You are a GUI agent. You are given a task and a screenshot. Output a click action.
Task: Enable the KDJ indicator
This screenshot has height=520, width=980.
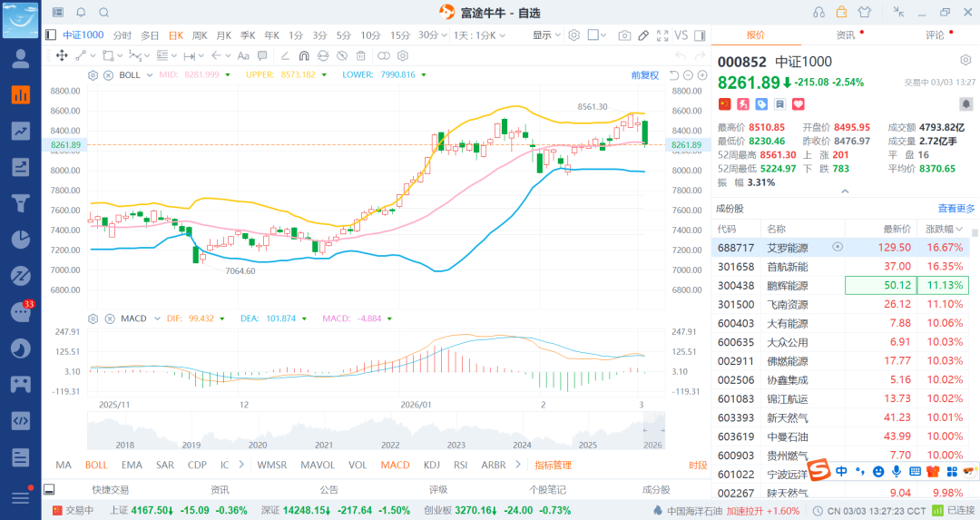[431, 466]
